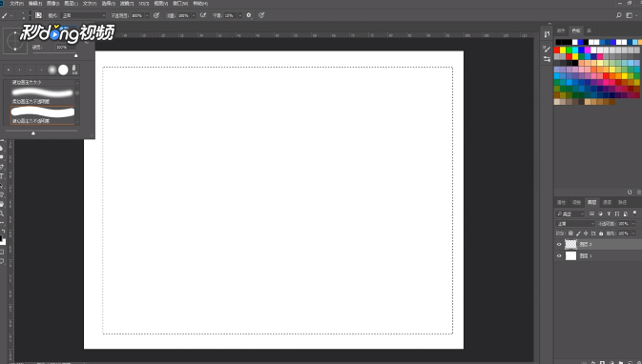Open the Brush tool preset icon in options bar
Viewport: 642px width, 364px height.
5,15
